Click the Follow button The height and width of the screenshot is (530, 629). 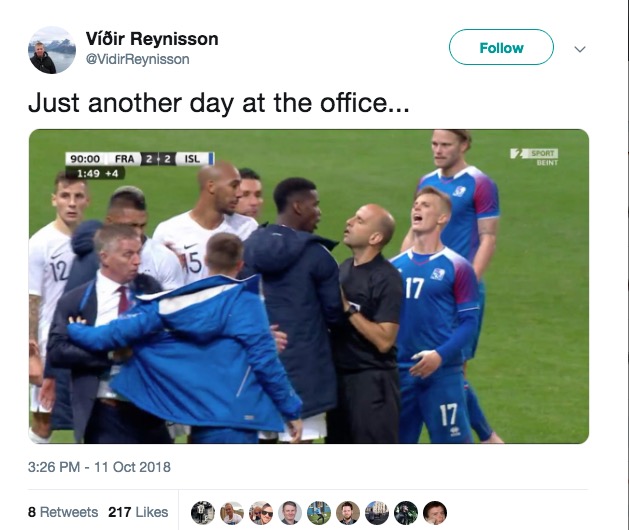pyautogui.click(x=501, y=47)
